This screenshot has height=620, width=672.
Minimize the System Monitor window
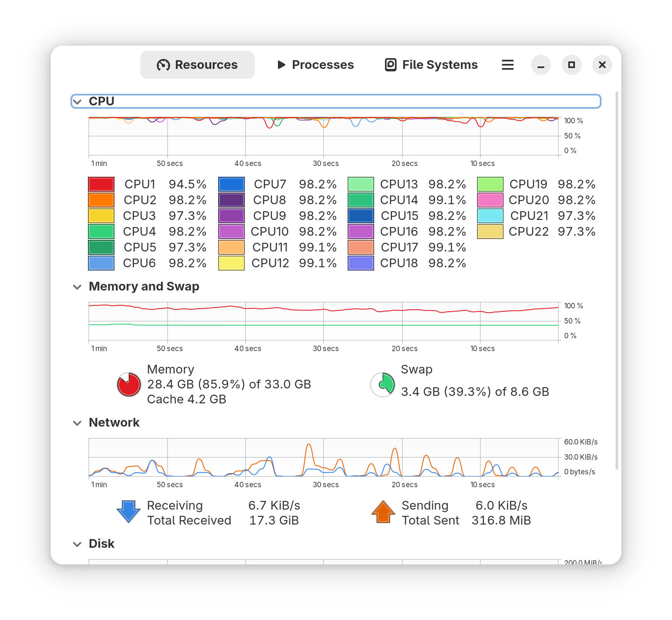pyautogui.click(x=541, y=65)
